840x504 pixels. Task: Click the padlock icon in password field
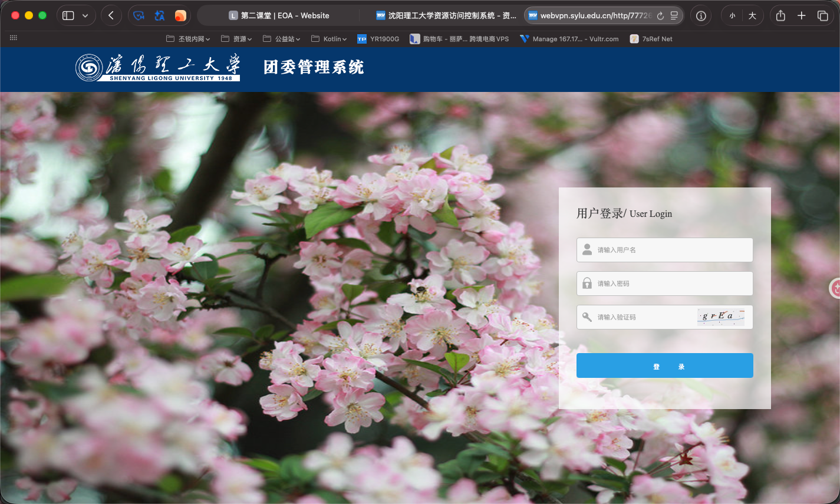point(587,283)
